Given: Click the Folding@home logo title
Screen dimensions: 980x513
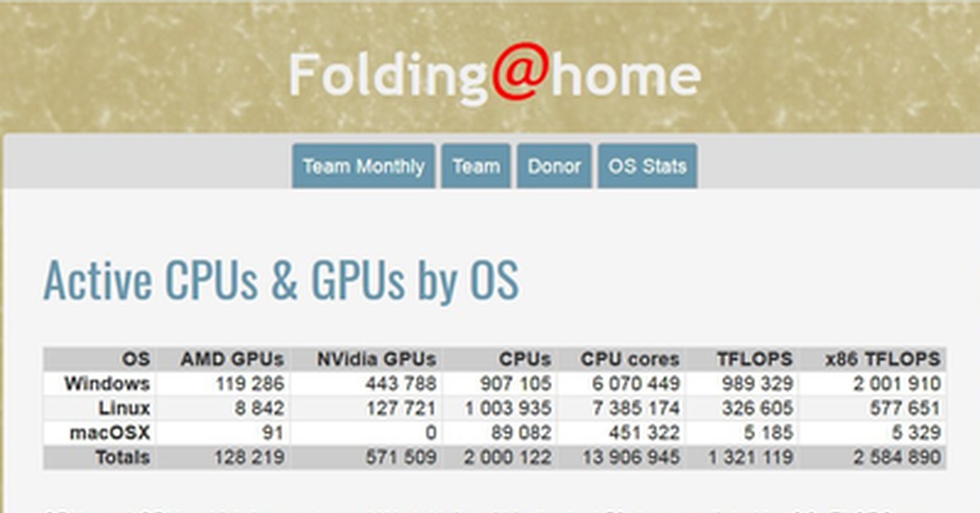Looking at the screenshot, I should (x=493, y=75).
